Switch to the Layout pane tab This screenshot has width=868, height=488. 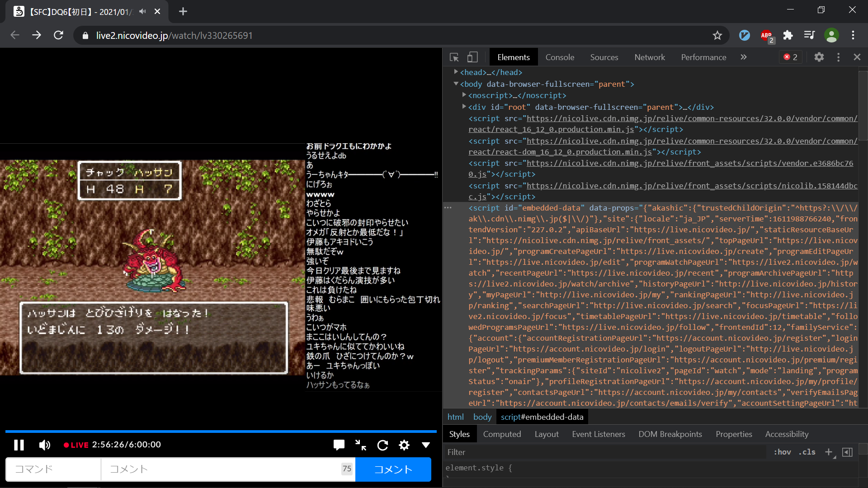tap(547, 434)
